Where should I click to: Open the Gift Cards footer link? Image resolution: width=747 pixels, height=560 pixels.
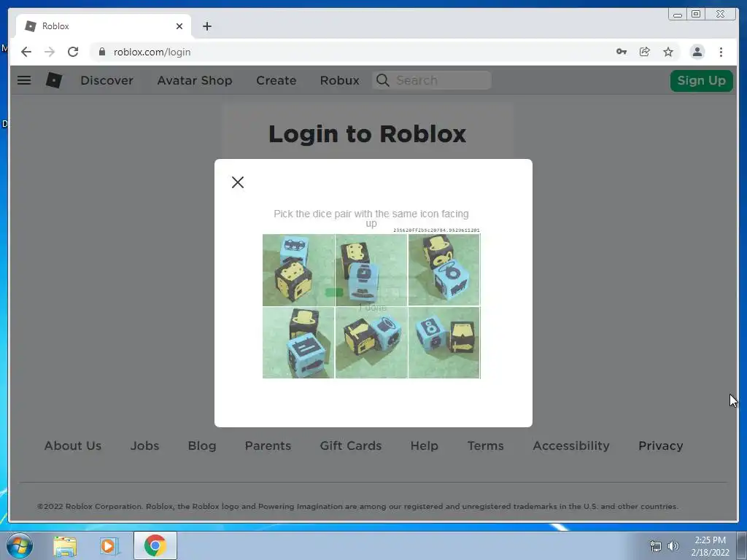click(351, 446)
